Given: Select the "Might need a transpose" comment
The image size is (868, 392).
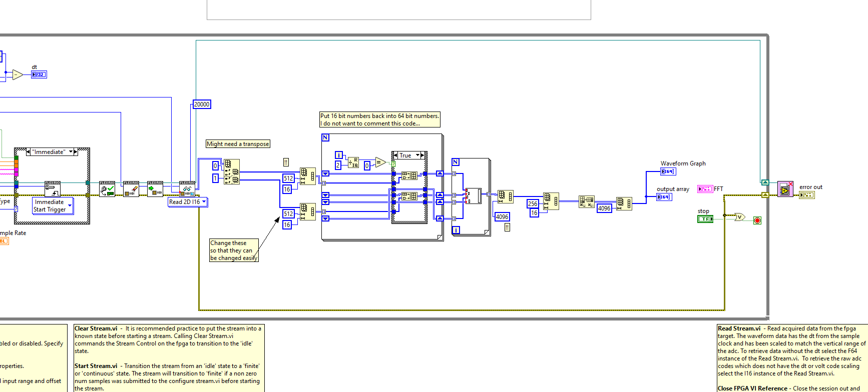Looking at the screenshot, I should coord(238,144).
